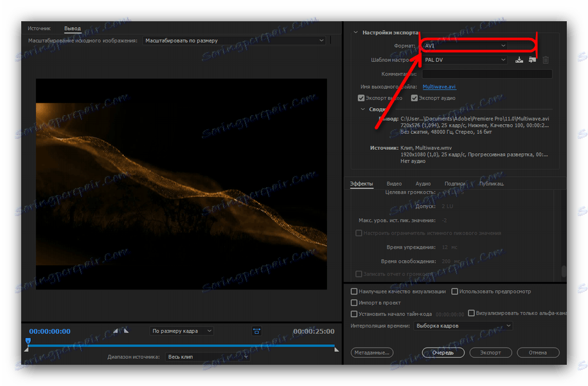Click the right out-point triangle below timeline
This screenshot has width=588, height=386.
(x=336, y=349)
